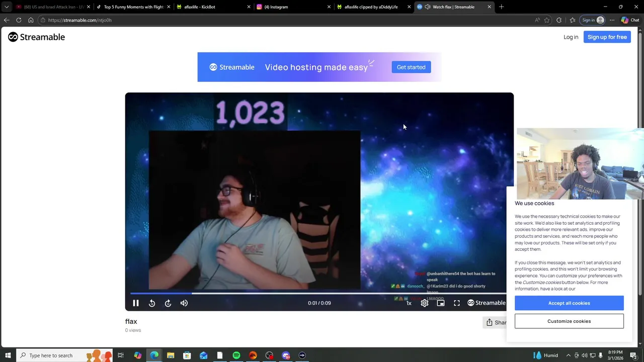
Task: Mute tab via speaker icon on Streamable tab
Action: [x=428, y=7]
